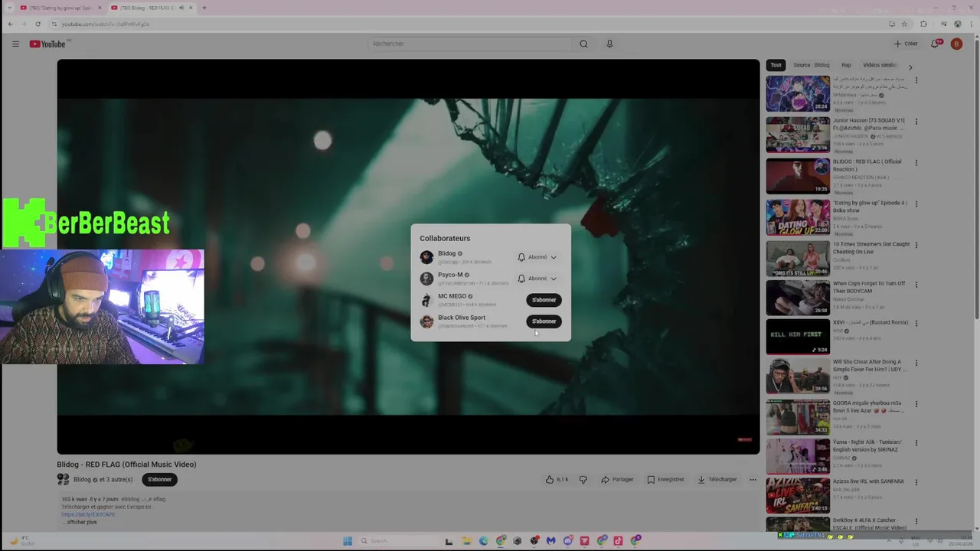
Task: Open Discord from the taskbar
Action: (568, 541)
